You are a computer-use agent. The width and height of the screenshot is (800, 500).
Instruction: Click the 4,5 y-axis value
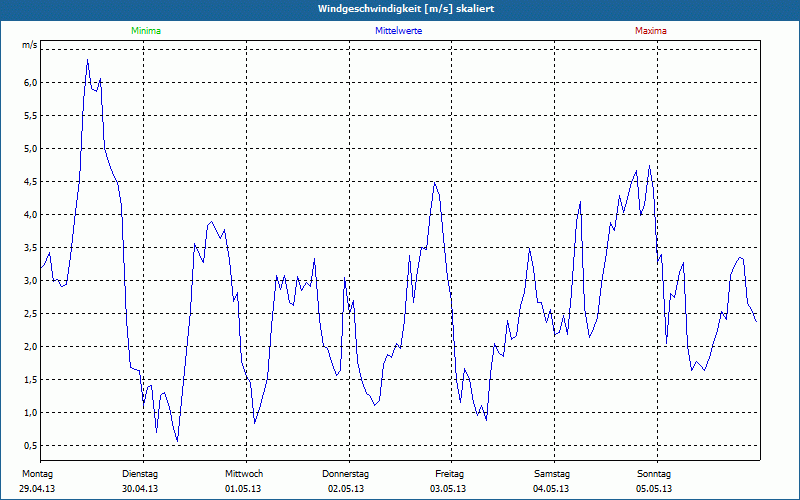[x=30, y=182]
